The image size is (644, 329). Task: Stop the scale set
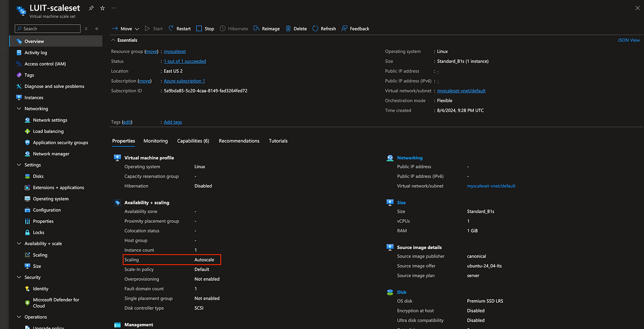tap(205, 28)
